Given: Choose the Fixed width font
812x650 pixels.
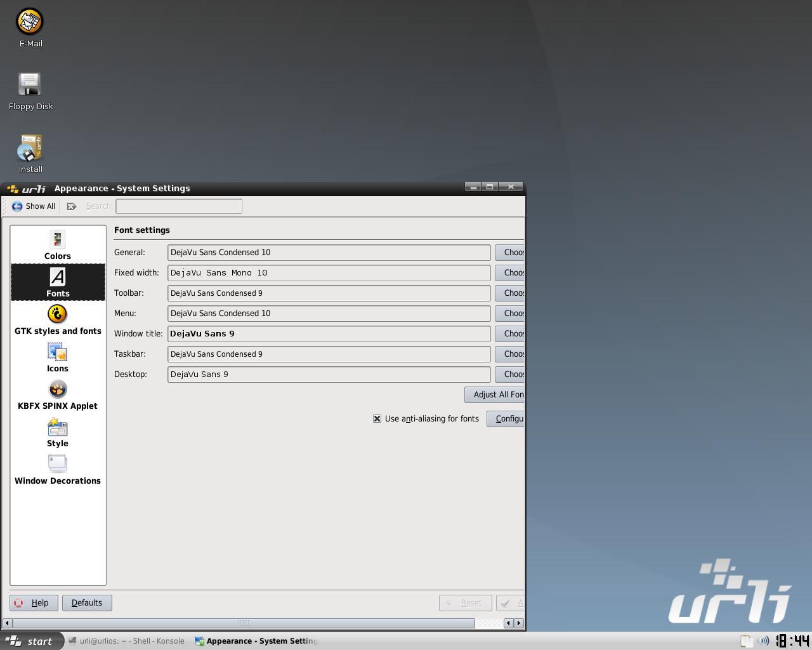Looking at the screenshot, I should coord(510,273).
